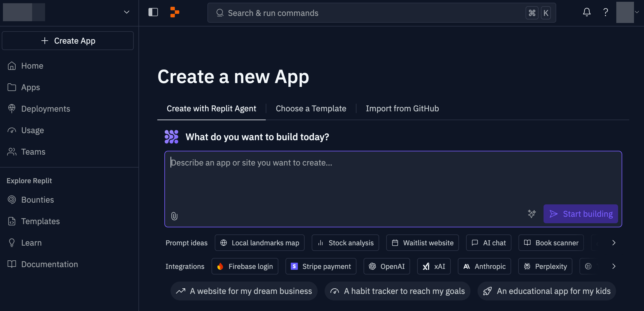Image resolution: width=644 pixels, height=311 pixels.
Task: Switch to Import from GitHub tab
Action: pyautogui.click(x=402, y=108)
